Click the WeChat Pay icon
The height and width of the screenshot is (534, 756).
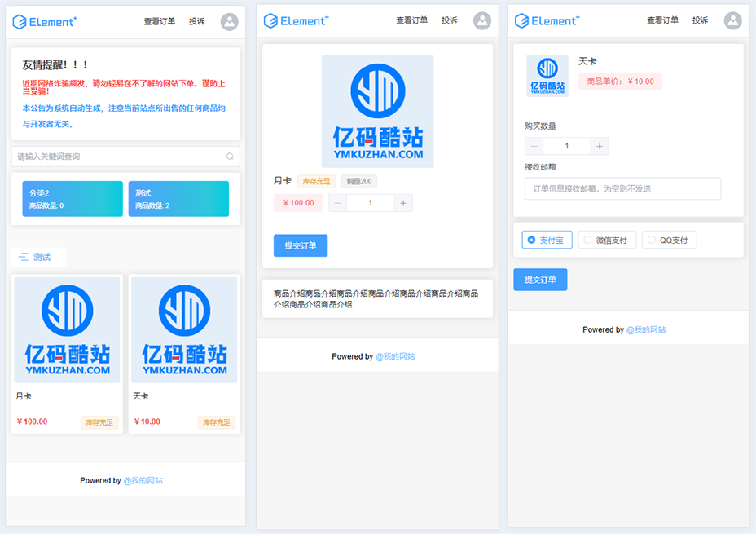(588, 239)
